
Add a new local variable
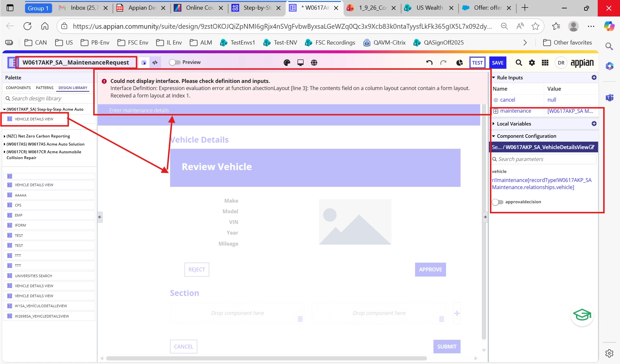[594, 124]
